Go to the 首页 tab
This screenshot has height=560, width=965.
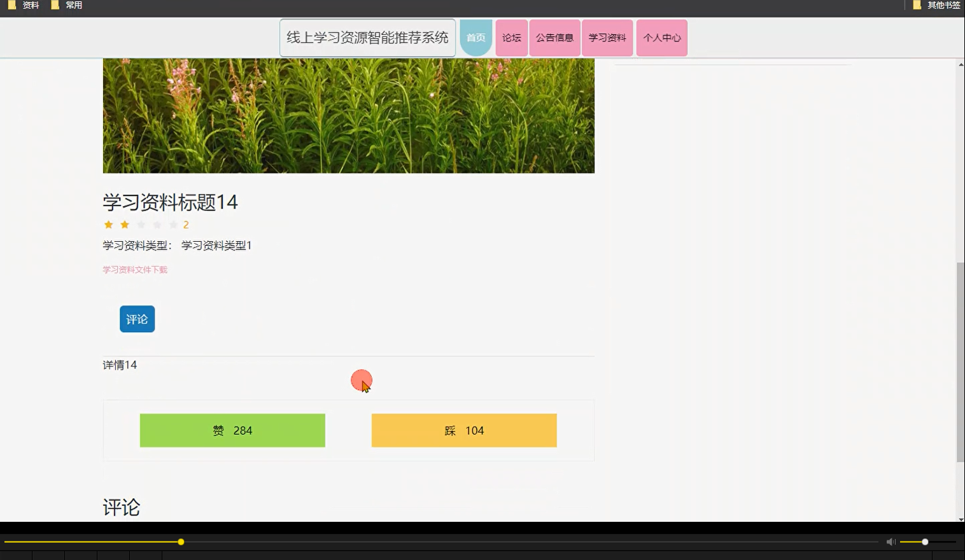click(x=476, y=38)
